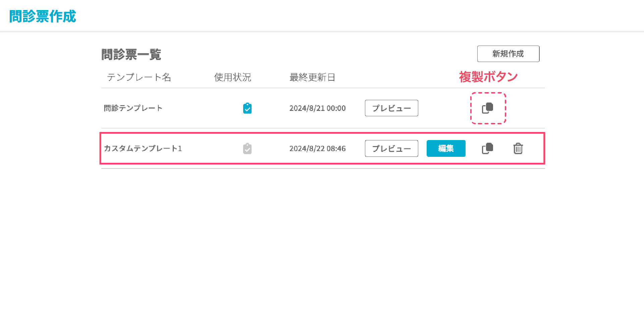Click the 問診票一覧 heading
Screen dimensions: 644x325
click(131, 54)
